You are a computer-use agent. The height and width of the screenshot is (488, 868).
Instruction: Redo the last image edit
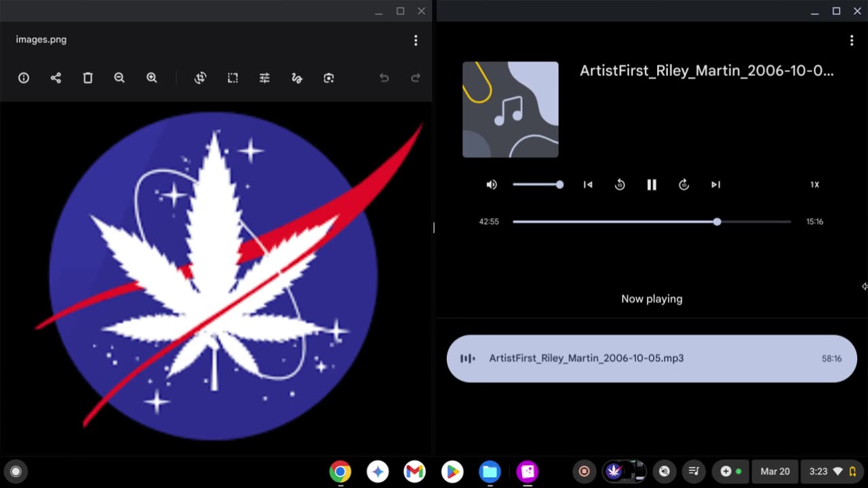point(416,78)
